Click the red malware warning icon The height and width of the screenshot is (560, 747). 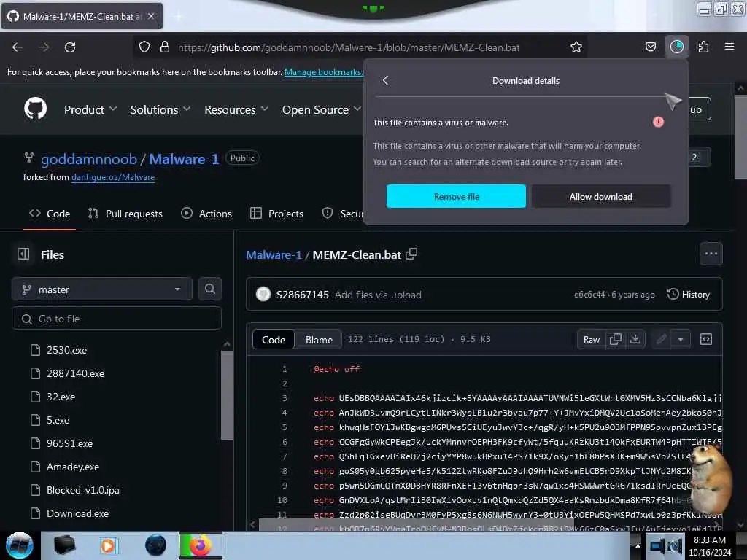click(658, 122)
